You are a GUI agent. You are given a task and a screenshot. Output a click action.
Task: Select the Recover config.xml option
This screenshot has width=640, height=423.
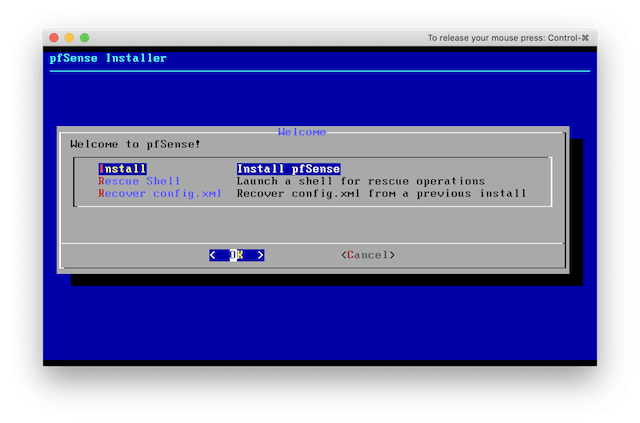click(160, 193)
